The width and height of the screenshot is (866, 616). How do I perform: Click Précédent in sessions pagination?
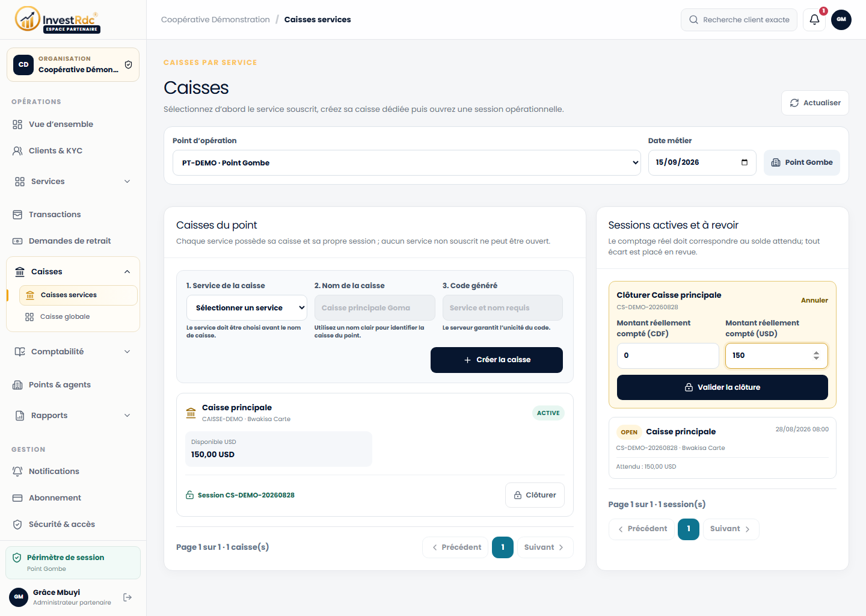click(x=642, y=529)
